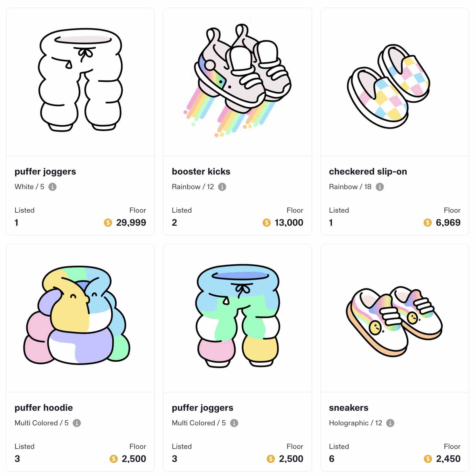Click the booster kicks title

(201, 171)
